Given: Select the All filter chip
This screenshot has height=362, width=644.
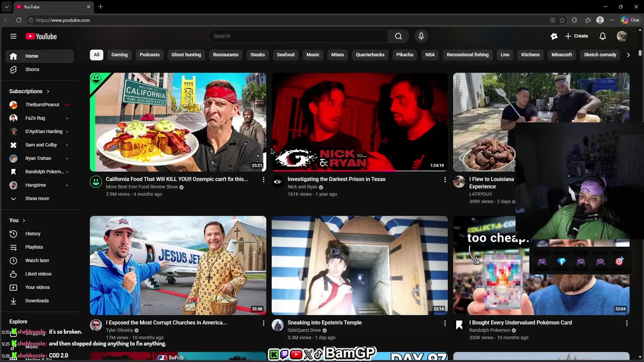Looking at the screenshot, I should point(97,55).
